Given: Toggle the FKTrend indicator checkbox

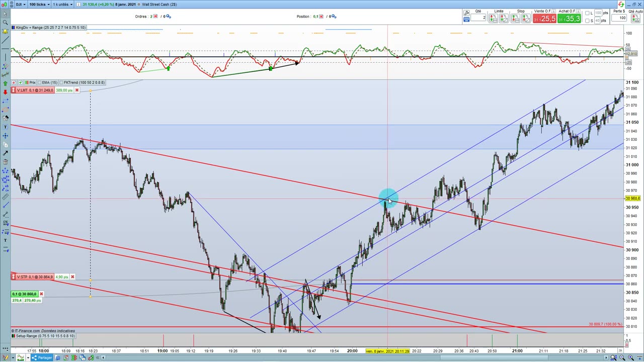Looking at the screenshot, I should coord(61,82).
